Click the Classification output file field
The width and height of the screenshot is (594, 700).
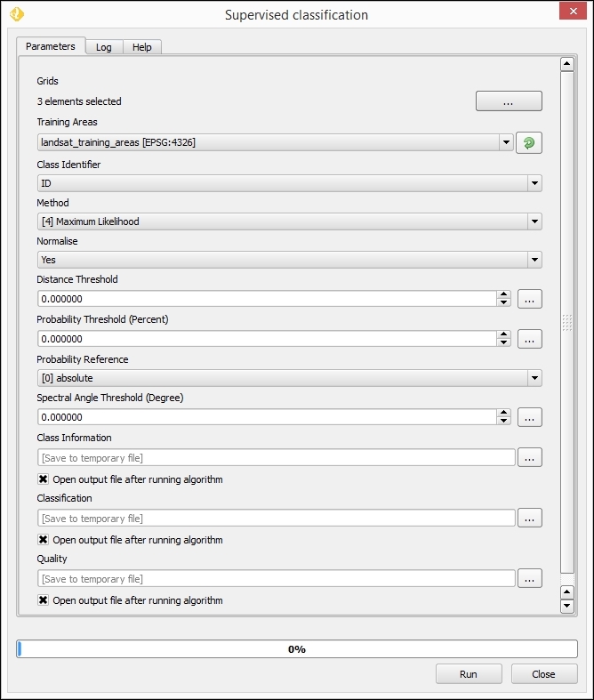(x=277, y=518)
